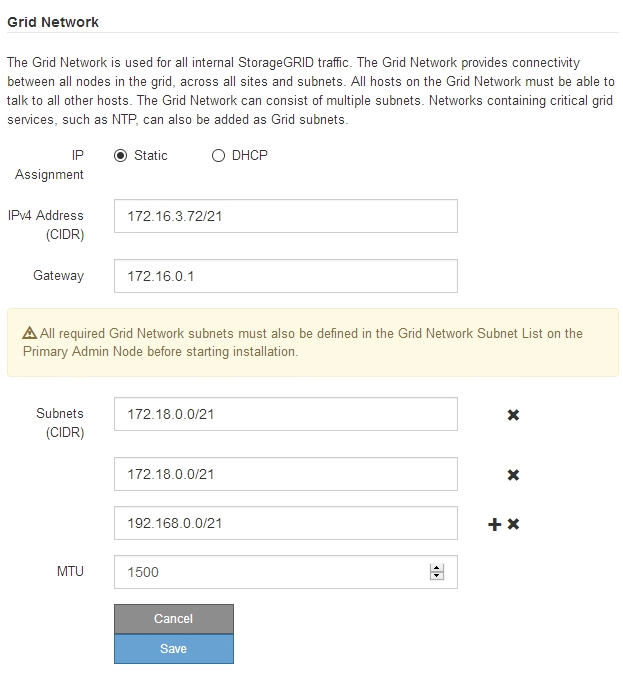
Task: Edit the second subnet CIDR field
Action: pyautogui.click(x=285, y=474)
